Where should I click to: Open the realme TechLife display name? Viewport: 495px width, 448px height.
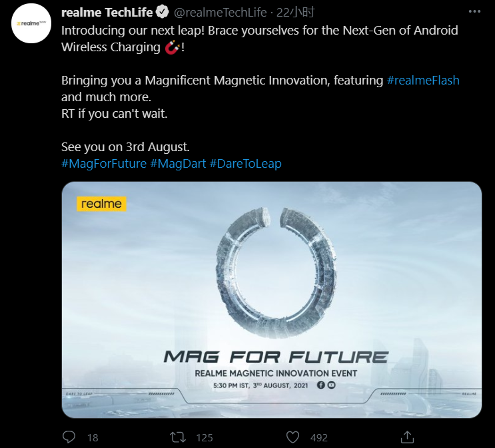105,13
